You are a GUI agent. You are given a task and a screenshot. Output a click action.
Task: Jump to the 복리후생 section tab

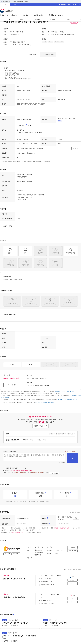tap(53, 19)
